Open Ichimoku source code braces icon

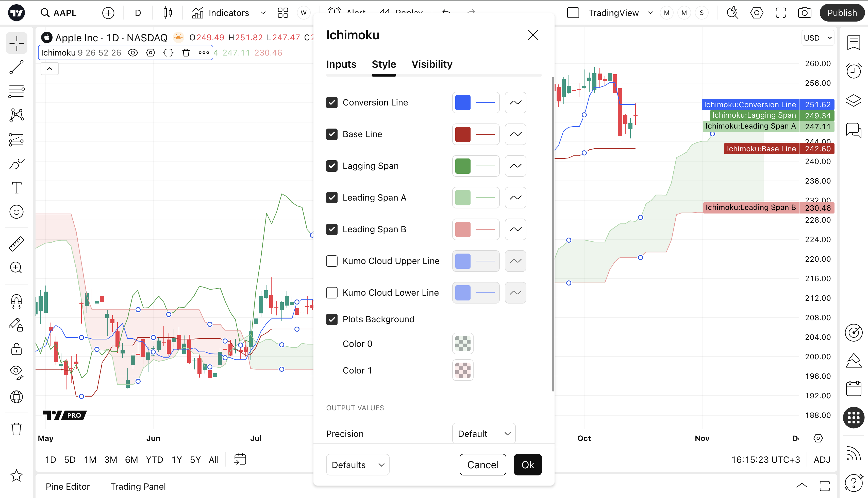pos(169,53)
